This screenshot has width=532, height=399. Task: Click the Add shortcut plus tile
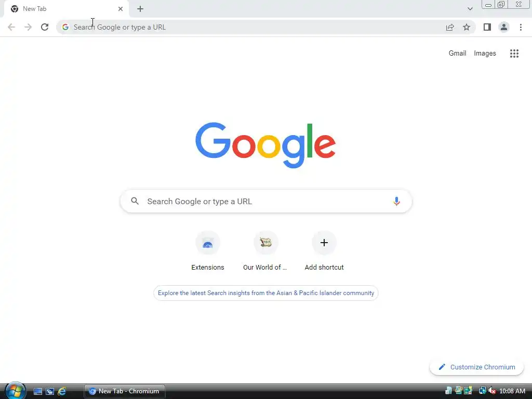pos(324,251)
